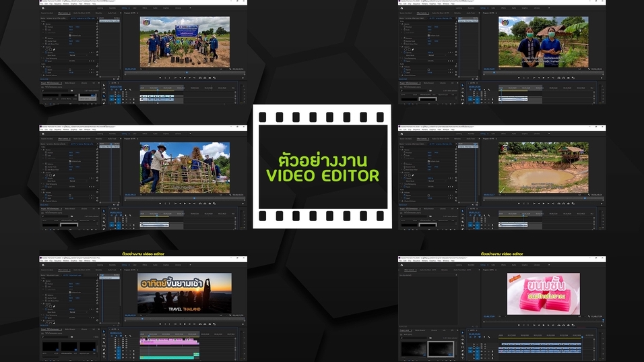This screenshot has height=362, width=644.
Task: Toggle Uniform Scale in two masked women window
Action: click(x=428, y=35)
